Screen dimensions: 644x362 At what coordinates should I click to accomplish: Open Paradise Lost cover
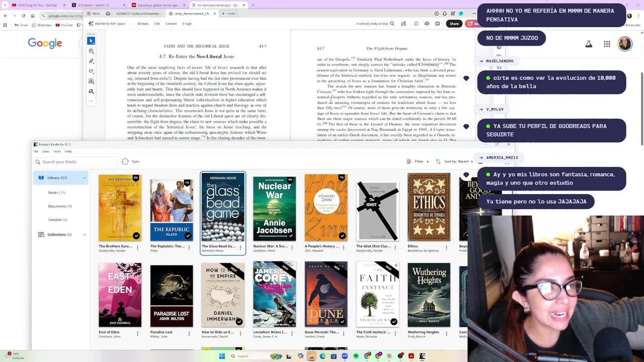[x=171, y=296]
